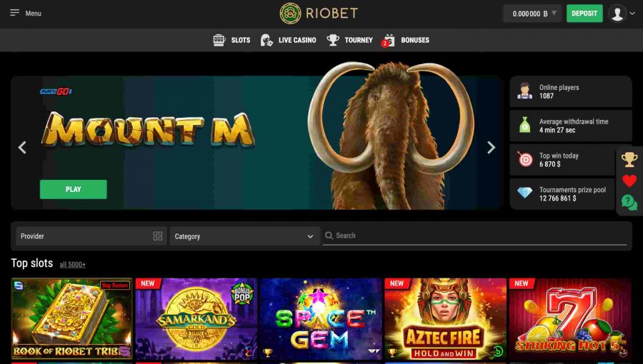Click the Play'n GO provider logo
This screenshot has height=364, width=643.
pyautogui.click(x=56, y=91)
